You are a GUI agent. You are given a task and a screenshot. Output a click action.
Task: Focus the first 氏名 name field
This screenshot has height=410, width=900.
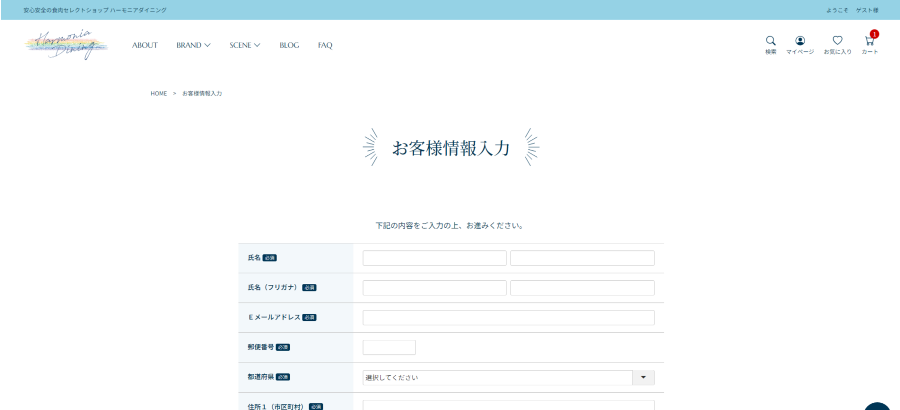click(434, 258)
